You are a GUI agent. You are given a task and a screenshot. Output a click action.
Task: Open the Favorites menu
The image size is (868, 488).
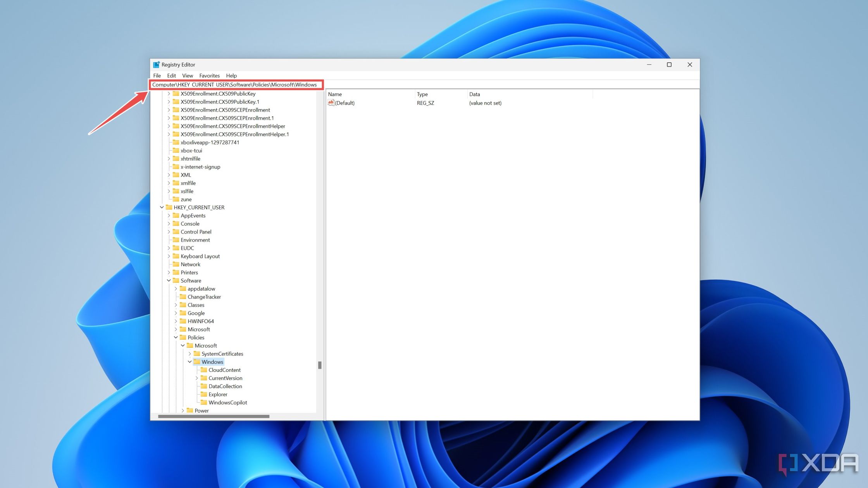[208, 75]
